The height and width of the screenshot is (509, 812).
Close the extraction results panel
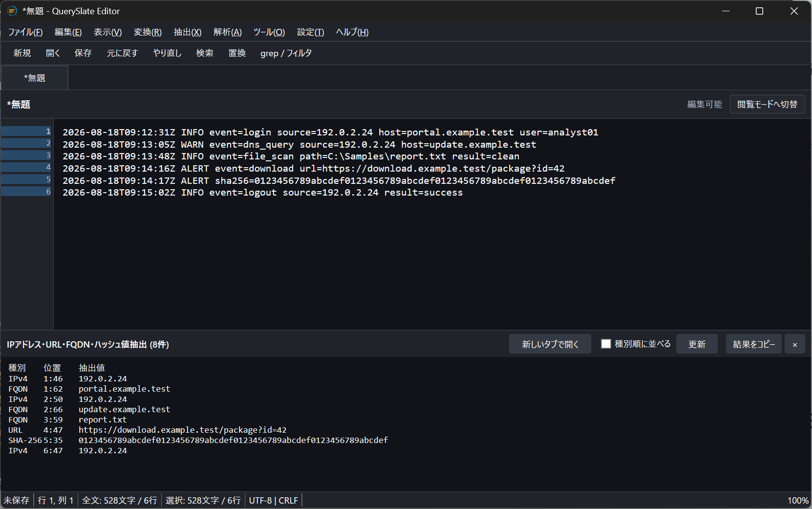795,344
